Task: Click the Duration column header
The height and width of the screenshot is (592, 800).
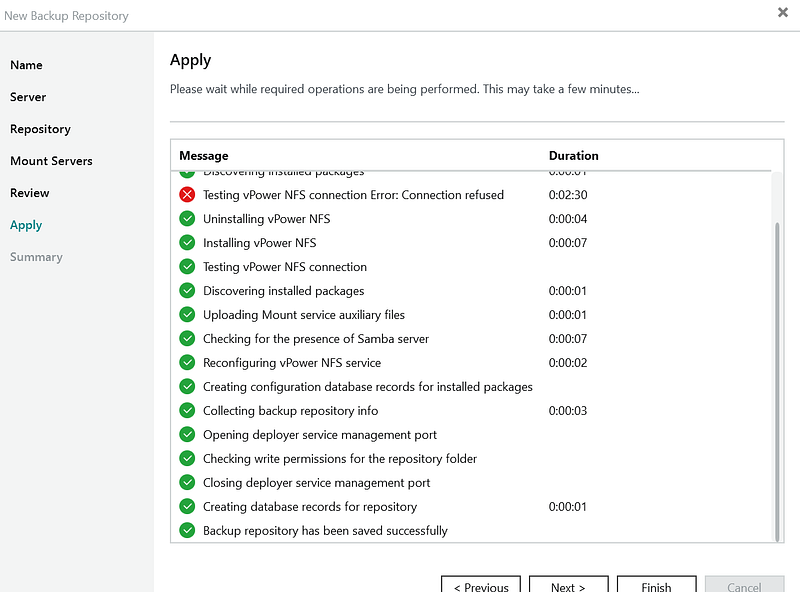Action: (574, 156)
